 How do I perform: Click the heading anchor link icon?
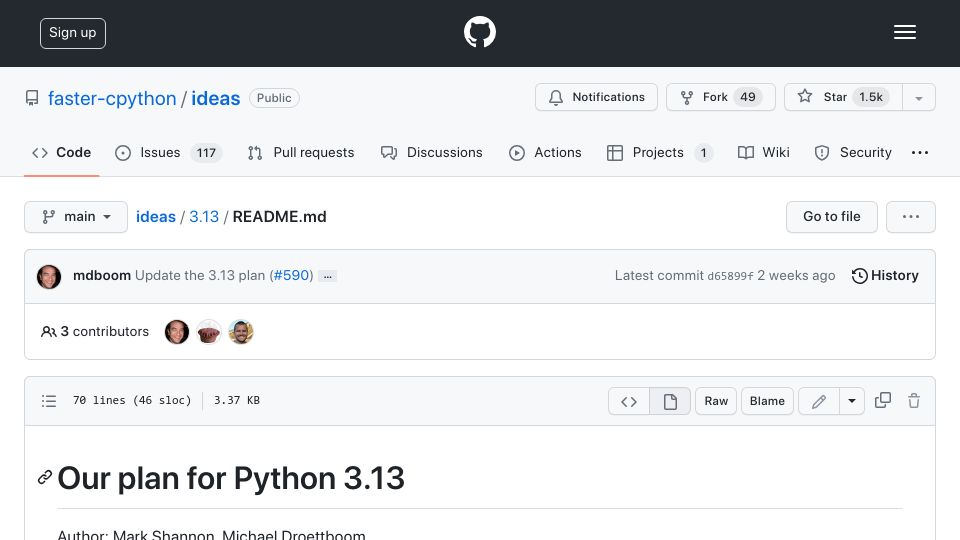click(x=45, y=478)
